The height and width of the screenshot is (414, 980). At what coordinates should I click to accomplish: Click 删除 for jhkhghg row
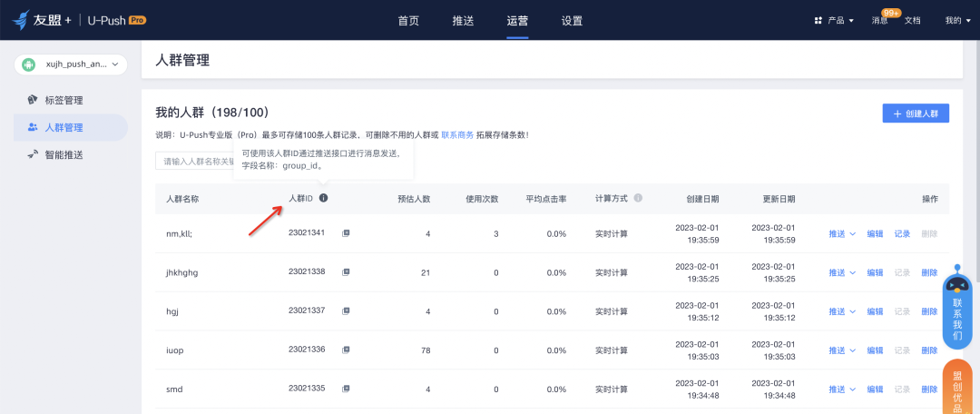pyautogui.click(x=929, y=272)
